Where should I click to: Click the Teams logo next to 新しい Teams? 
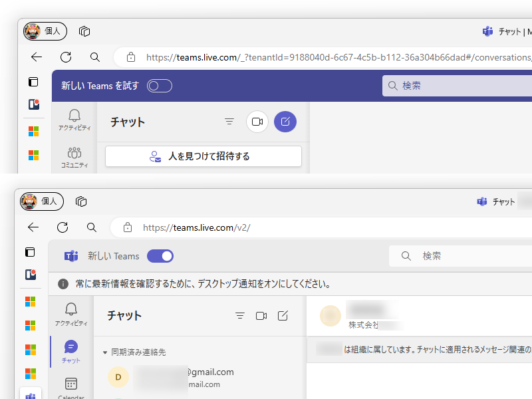pos(70,256)
